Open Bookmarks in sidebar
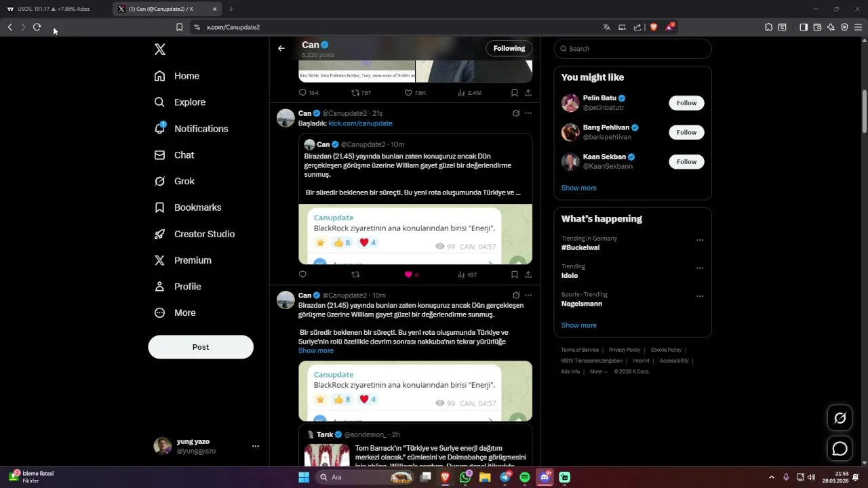Screen dimensions: 868x488 click(x=188, y=207)
